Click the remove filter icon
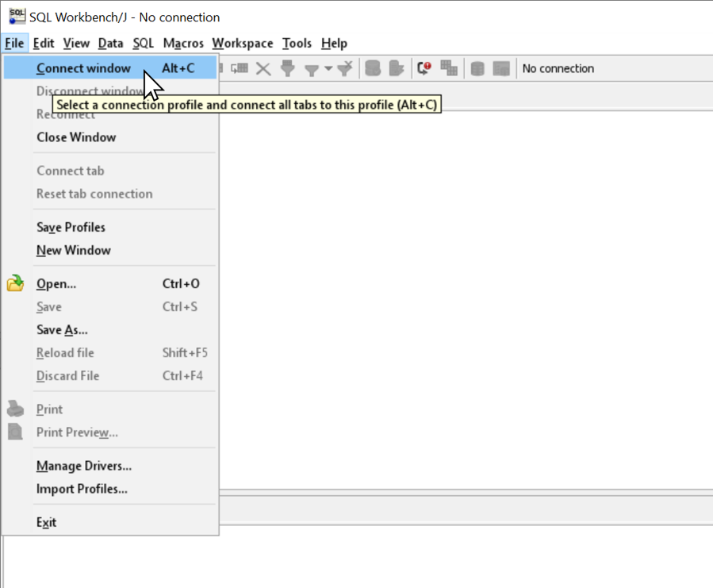Screen dimensions: 713x588 click(344, 68)
